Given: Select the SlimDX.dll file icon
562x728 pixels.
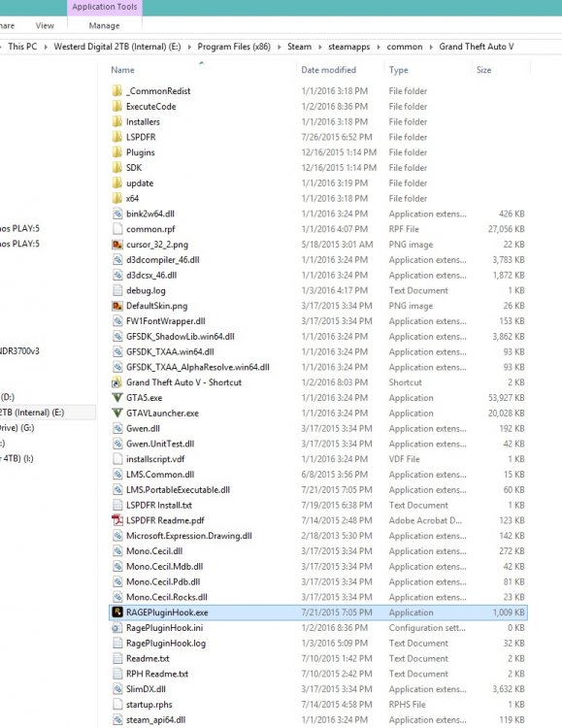Looking at the screenshot, I should pos(117,688).
